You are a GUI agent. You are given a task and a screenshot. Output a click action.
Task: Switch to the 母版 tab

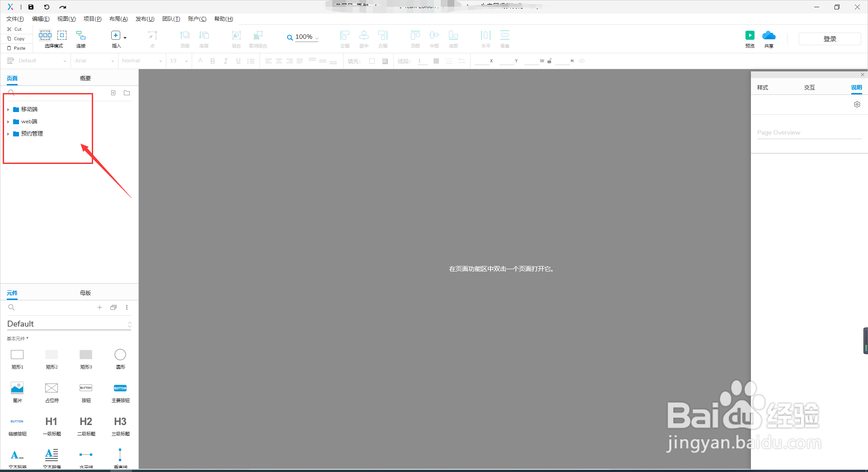click(x=85, y=293)
